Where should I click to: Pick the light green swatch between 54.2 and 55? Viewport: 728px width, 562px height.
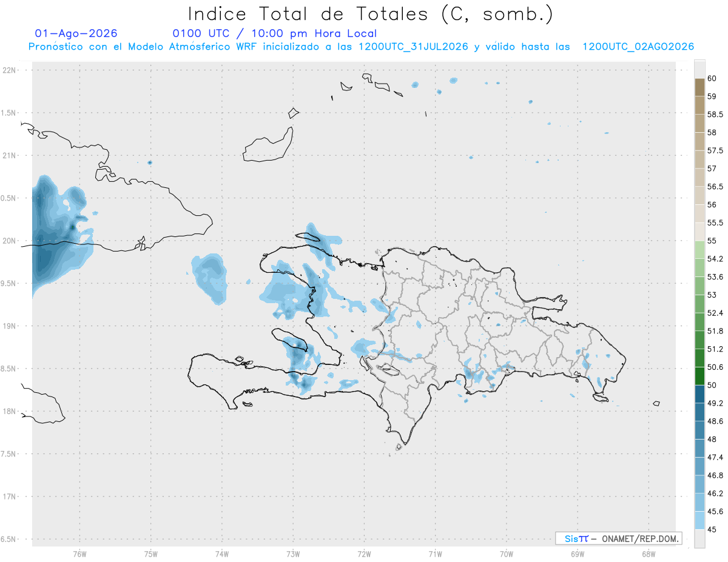(699, 250)
